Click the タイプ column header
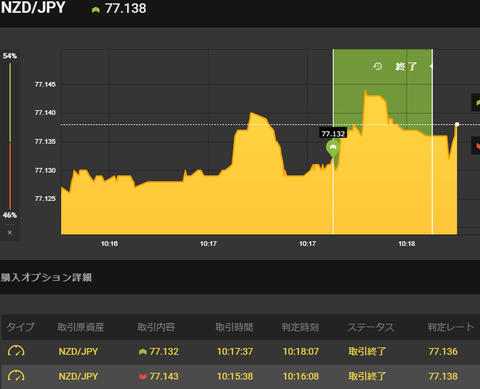Viewport: 480px width, 389px height. pos(20,327)
